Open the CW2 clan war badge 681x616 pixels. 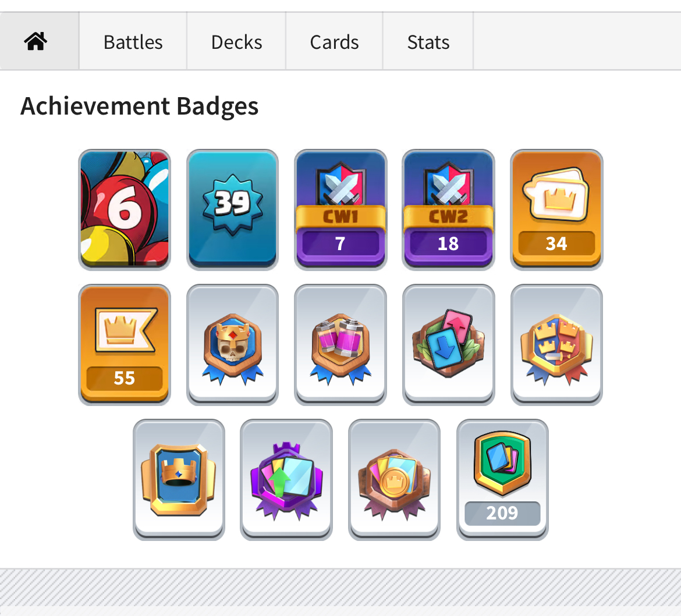coord(448,209)
